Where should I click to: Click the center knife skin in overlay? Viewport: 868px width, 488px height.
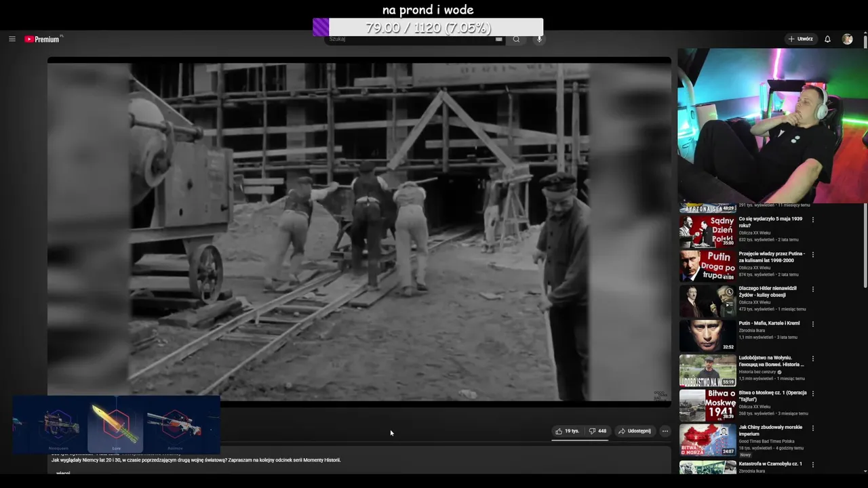tap(116, 424)
